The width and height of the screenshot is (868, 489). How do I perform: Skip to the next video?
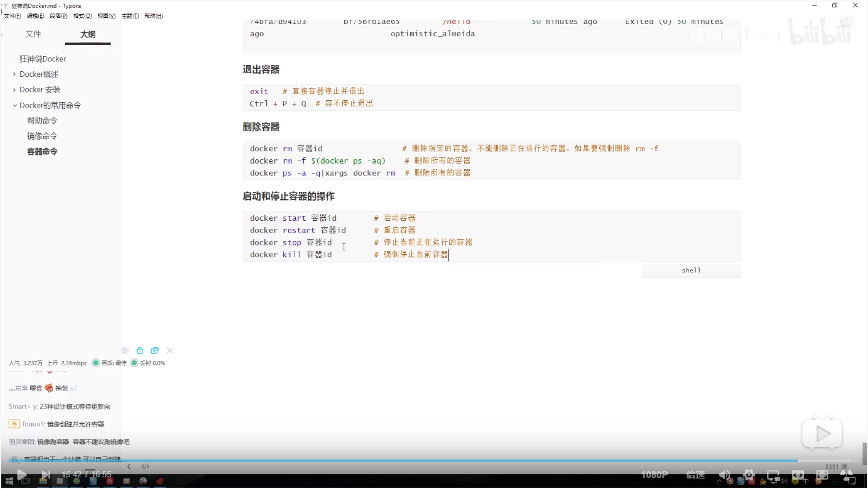(45, 475)
